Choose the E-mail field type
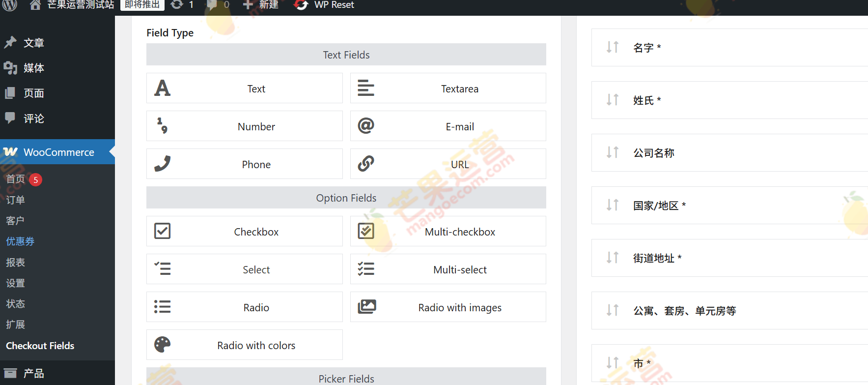This screenshot has width=868, height=385. [448, 126]
